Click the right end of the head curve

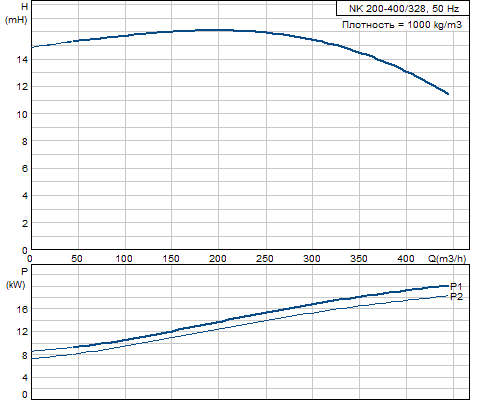pyautogui.click(x=448, y=94)
